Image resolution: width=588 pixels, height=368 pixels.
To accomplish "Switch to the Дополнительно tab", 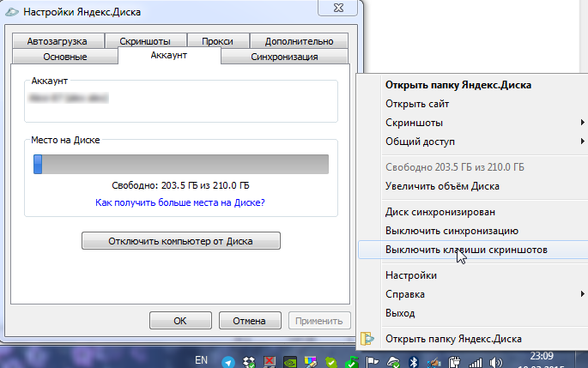I will (x=299, y=41).
